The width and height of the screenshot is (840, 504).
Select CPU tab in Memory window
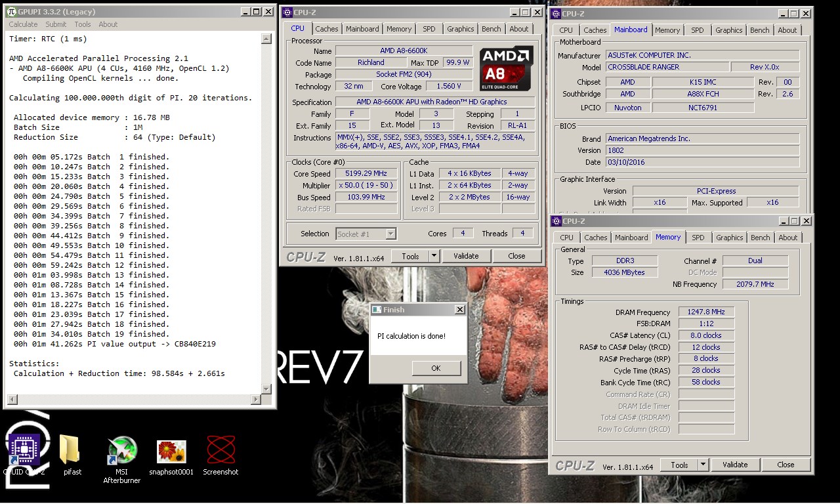tap(566, 238)
